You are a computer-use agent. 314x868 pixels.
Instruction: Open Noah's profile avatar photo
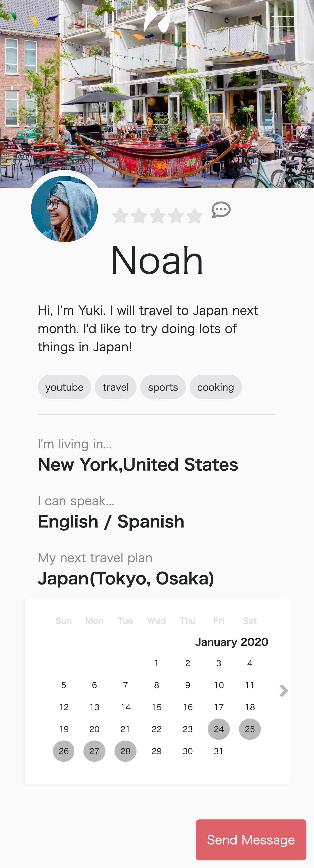(x=64, y=209)
